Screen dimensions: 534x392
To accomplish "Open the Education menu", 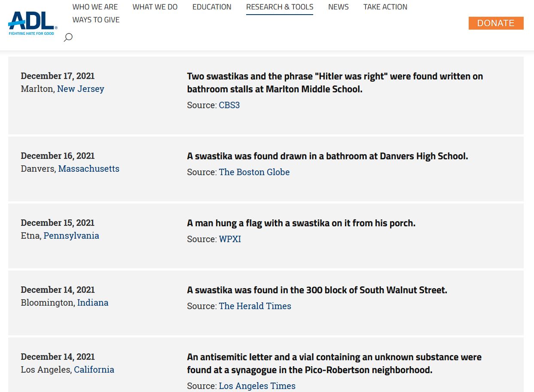I will 212,7.
